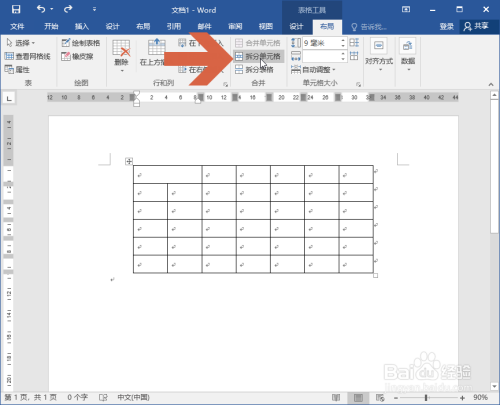This screenshot has width=500, height=405.
Task: Click the proofing check icon in the status bar
Action: click(103, 397)
